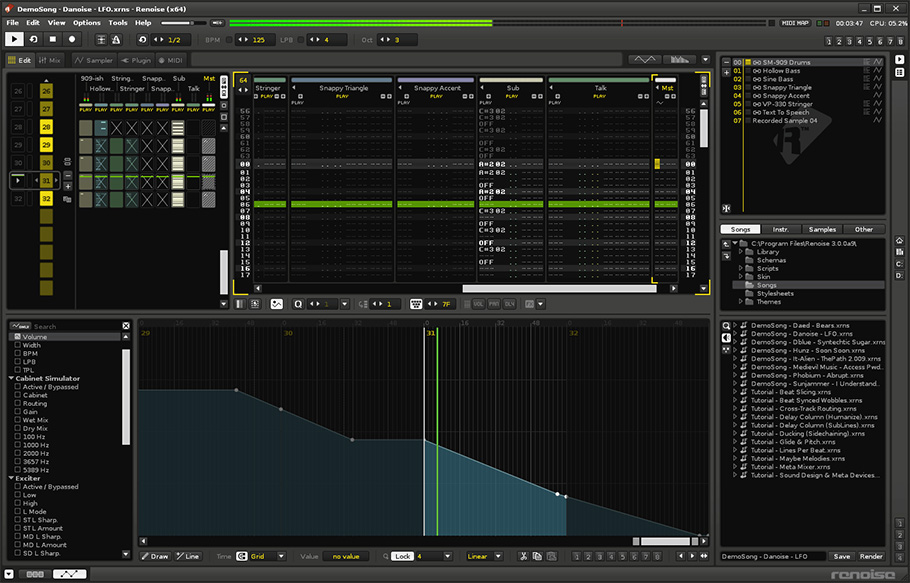Click the Render button
Image resolution: width=910 pixels, height=583 pixels.
pyautogui.click(x=871, y=556)
